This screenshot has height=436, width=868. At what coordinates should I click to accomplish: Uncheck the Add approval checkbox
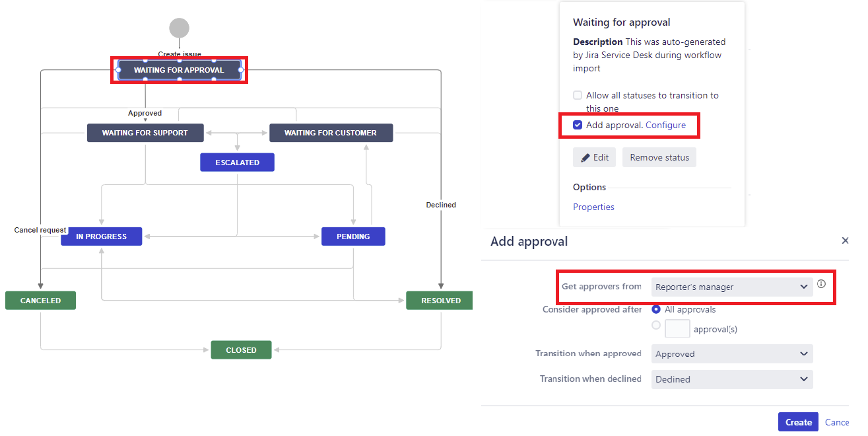pyautogui.click(x=578, y=125)
